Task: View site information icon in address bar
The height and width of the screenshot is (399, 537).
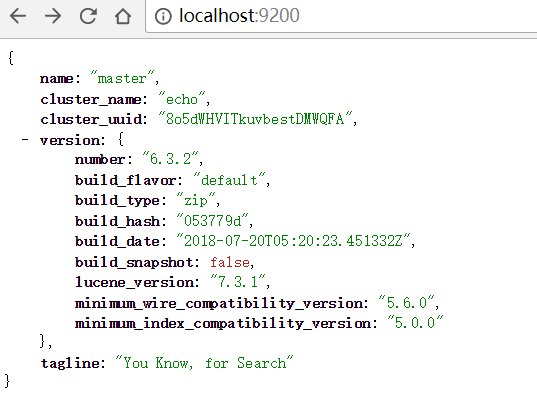Action: pos(163,16)
